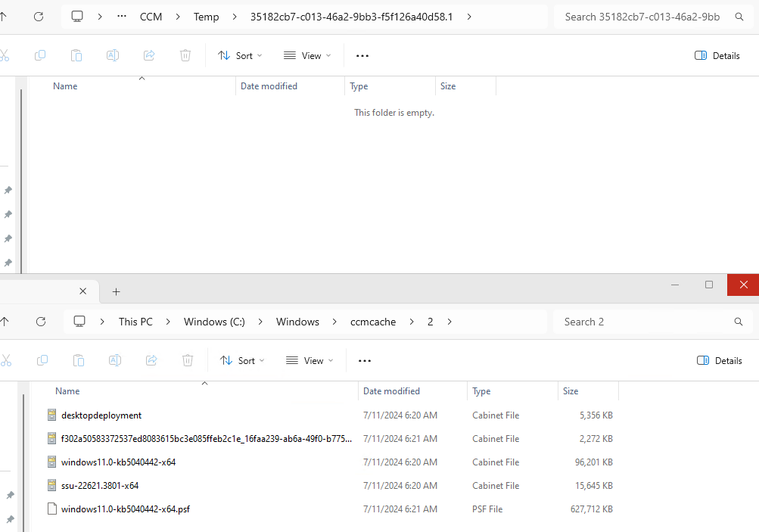Screen dimensions: 759x532
Task: Open the Sort dropdown in the bottom window
Action: 242,360
